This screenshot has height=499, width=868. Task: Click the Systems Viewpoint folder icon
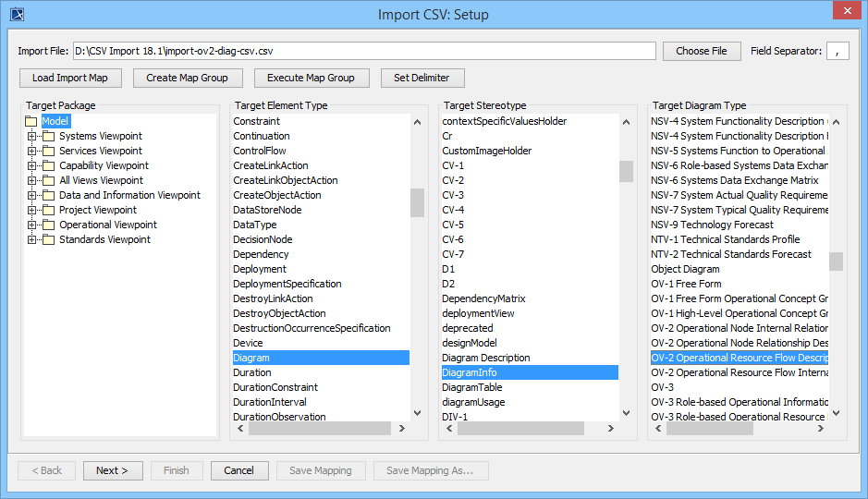click(x=49, y=136)
